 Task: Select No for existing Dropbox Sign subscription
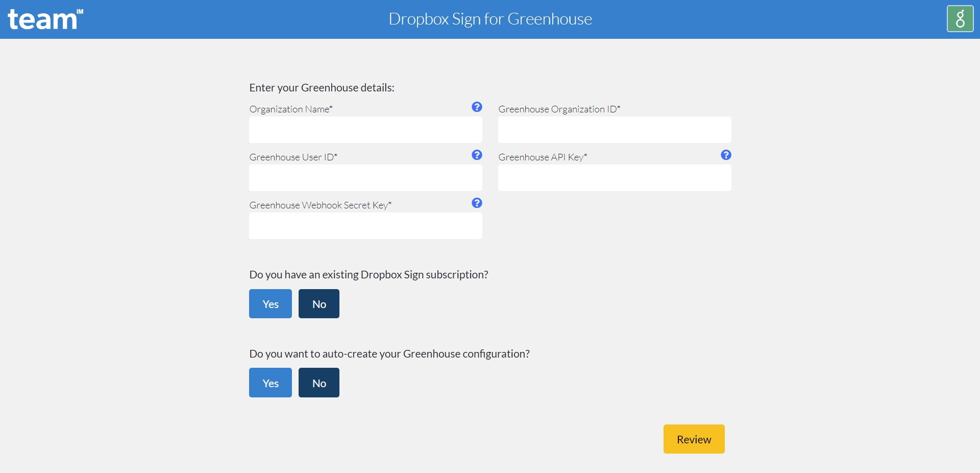point(318,303)
